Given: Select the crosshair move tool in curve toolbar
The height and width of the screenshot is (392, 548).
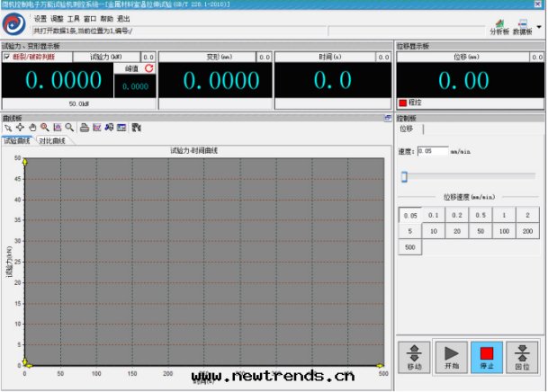Looking at the screenshot, I should click(20, 128).
